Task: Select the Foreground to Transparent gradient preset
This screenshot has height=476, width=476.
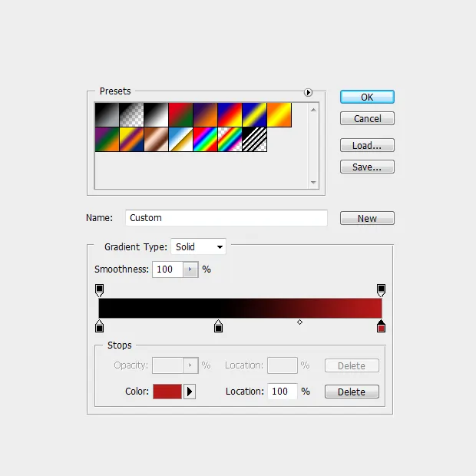Action: (x=131, y=115)
